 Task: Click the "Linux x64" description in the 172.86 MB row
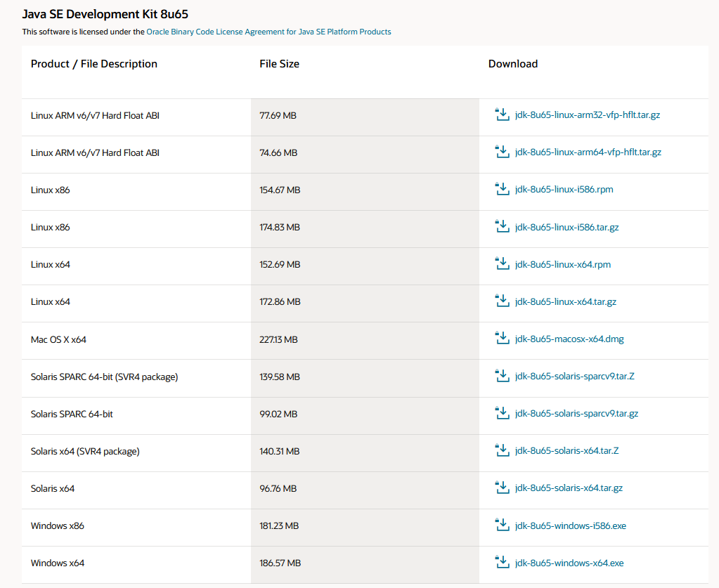pos(50,301)
